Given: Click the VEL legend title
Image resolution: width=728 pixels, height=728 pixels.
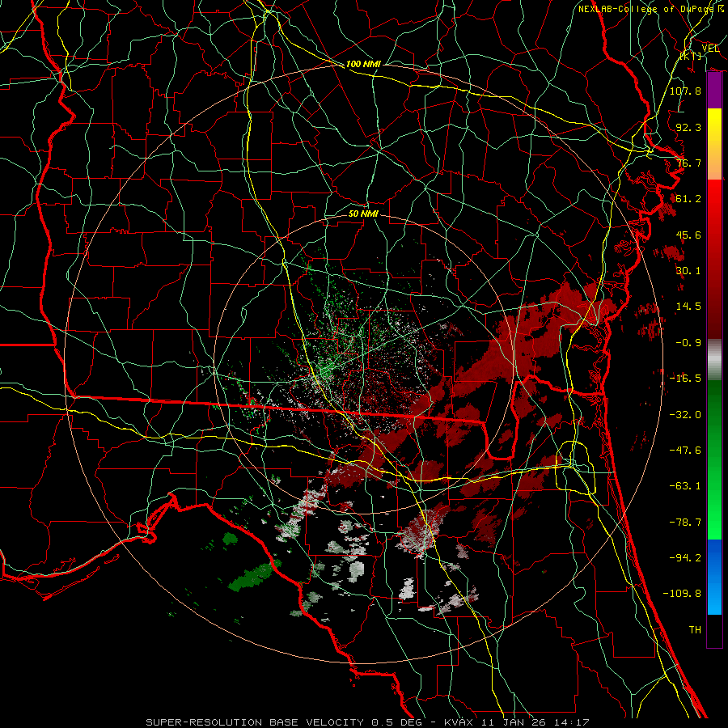Looking at the screenshot, I should 710,48.
